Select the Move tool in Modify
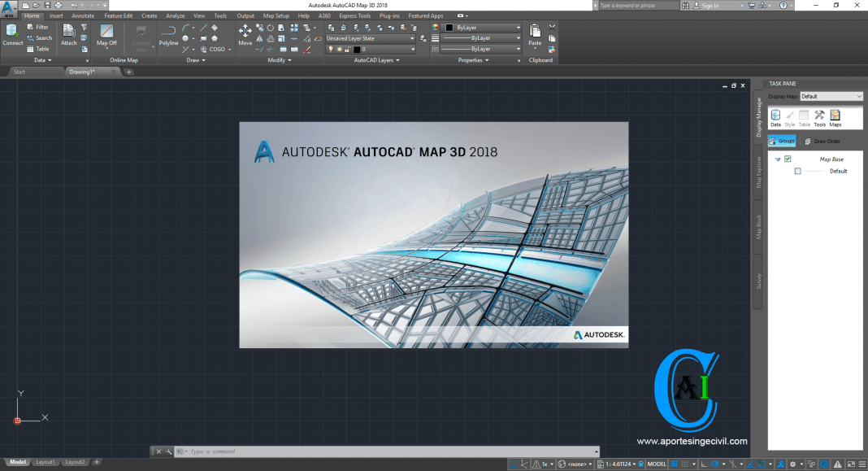Image resolution: width=868 pixels, height=471 pixels. pos(245,34)
